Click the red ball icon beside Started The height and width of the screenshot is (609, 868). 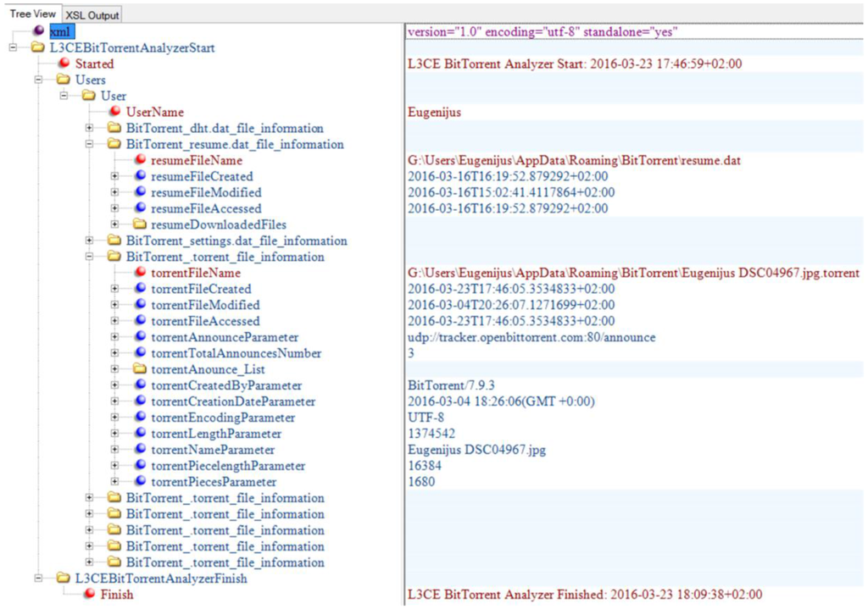click(x=64, y=64)
